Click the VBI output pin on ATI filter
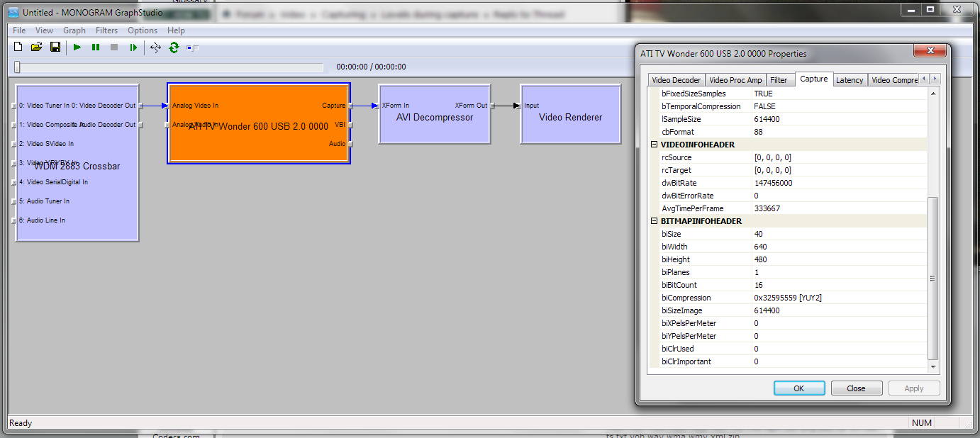The height and width of the screenshot is (438, 980). pyautogui.click(x=350, y=125)
